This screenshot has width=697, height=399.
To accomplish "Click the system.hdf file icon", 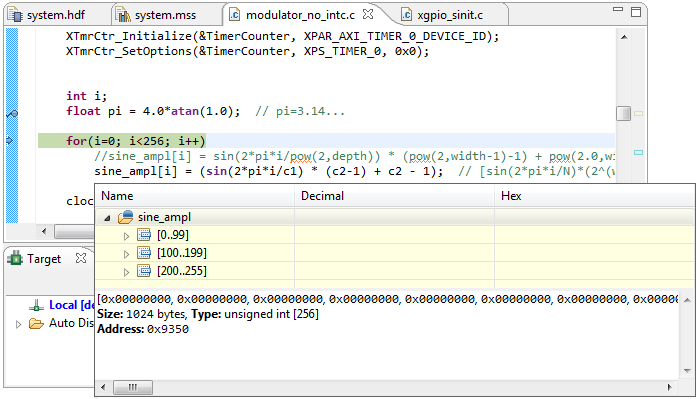I will [15, 15].
